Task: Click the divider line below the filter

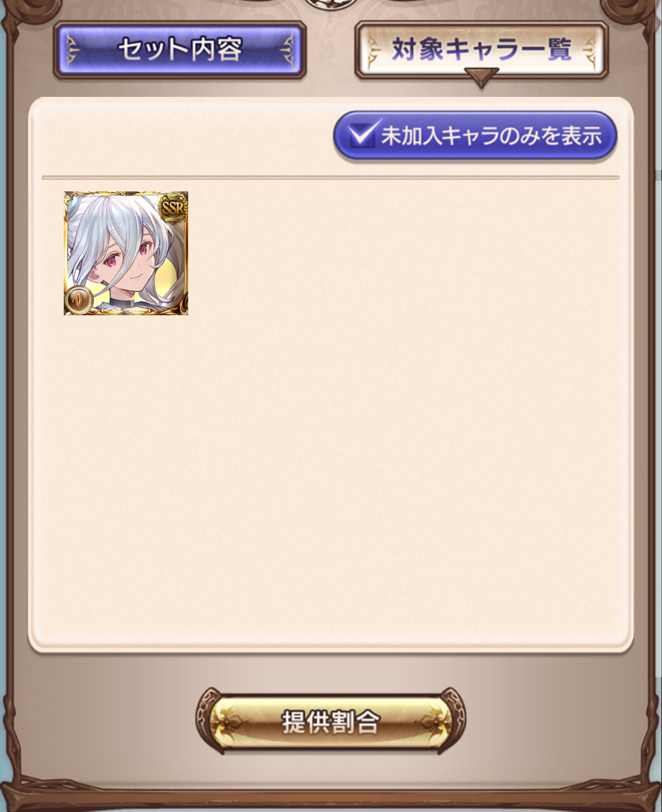Action: coord(330,178)
